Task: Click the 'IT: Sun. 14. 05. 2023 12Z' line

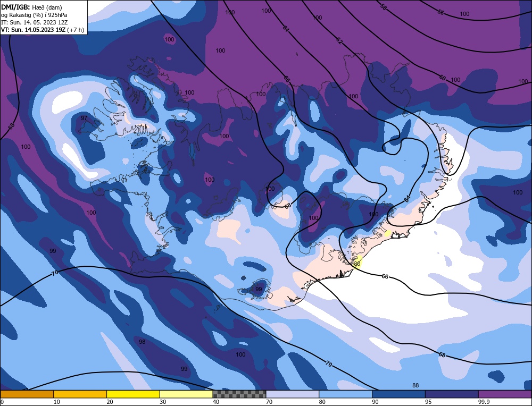Action: [34, 22]
